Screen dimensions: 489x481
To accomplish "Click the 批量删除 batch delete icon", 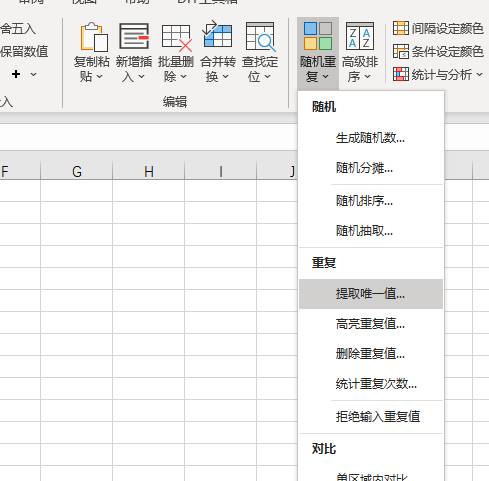I will 177,38.
